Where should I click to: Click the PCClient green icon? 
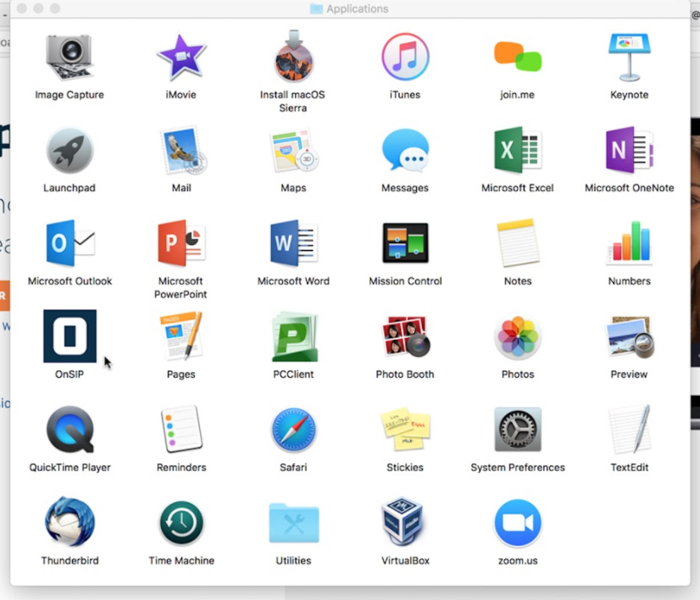pyautogui.click(x=294, y=336)
